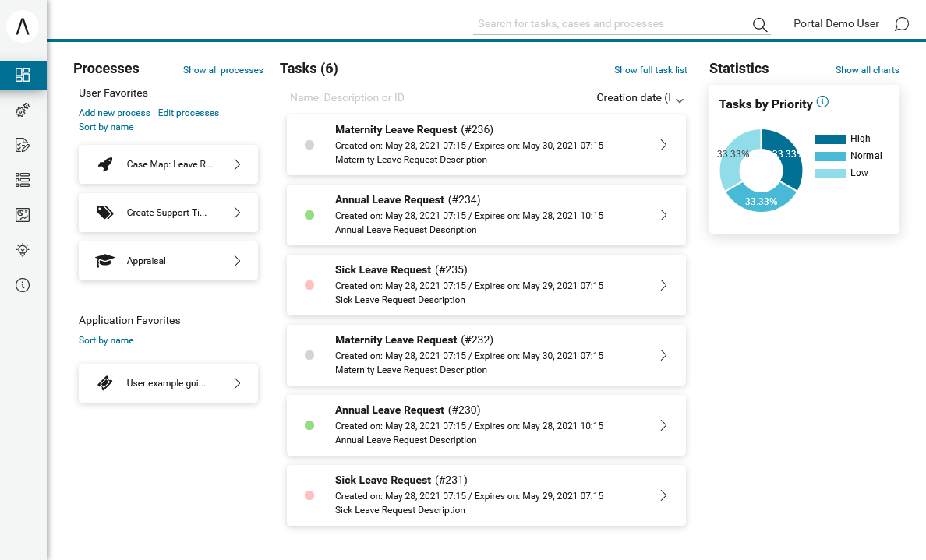Screen dimensions: 926x560
Task: Open chevron of Maternity Leave Request #232
Action: [x=664, y=356]
